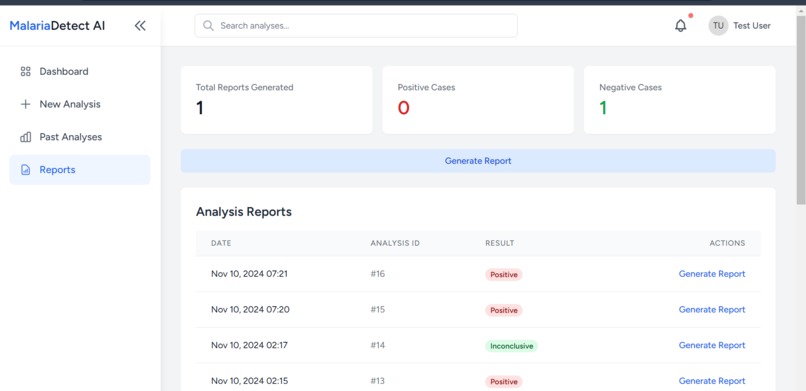This screenshot has height=391, width=806.
Task: Click the page vertical scrollbar
Action: (x=801, y=110)
